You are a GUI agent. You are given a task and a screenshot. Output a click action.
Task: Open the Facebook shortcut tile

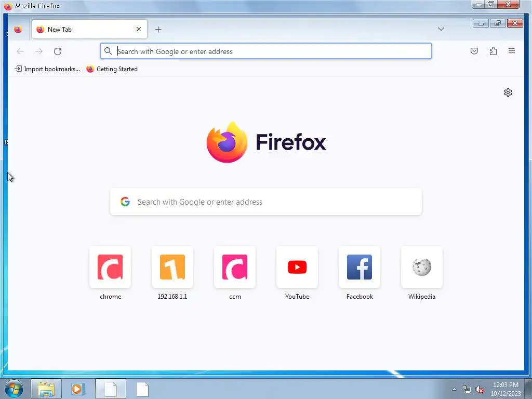tap(360, 267)
